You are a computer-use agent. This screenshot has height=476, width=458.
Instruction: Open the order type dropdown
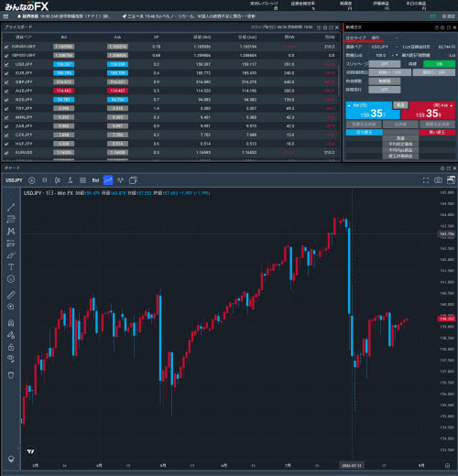tap(385, 38)
